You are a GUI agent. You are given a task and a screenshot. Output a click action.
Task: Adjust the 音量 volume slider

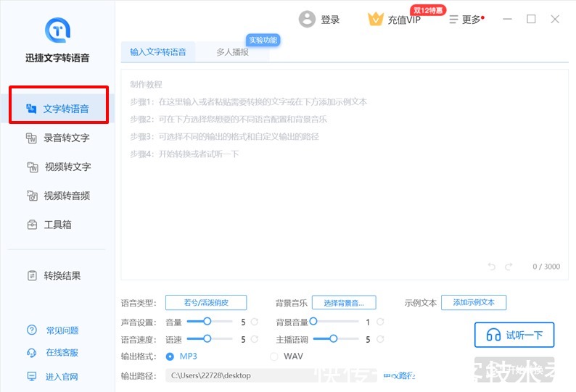tap(210, 322)
